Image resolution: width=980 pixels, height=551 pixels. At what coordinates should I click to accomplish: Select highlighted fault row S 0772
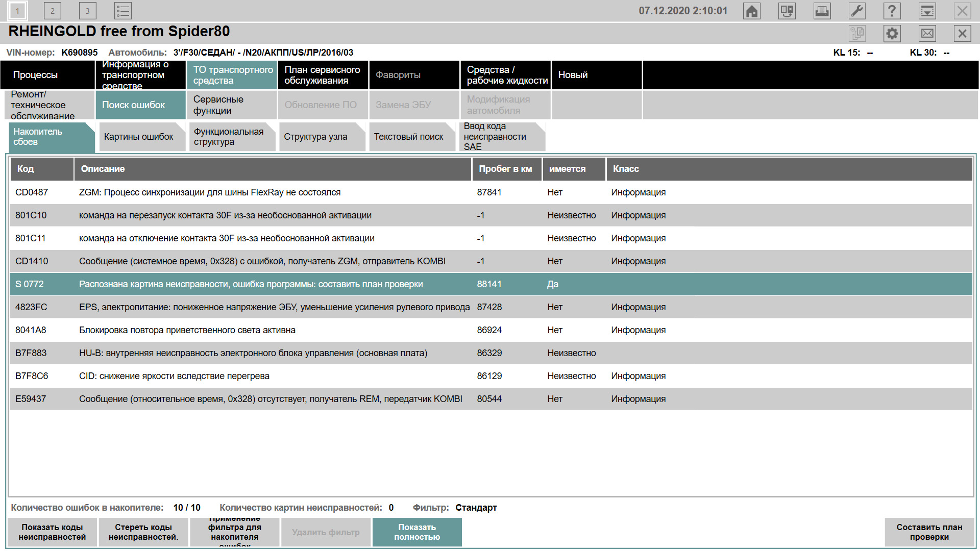[491, 284]
